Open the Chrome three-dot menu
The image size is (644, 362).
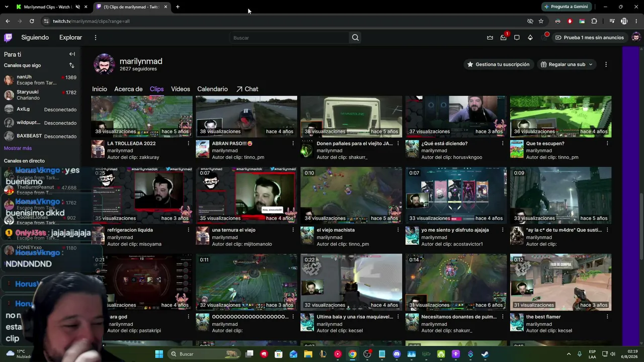coord(636,21)
